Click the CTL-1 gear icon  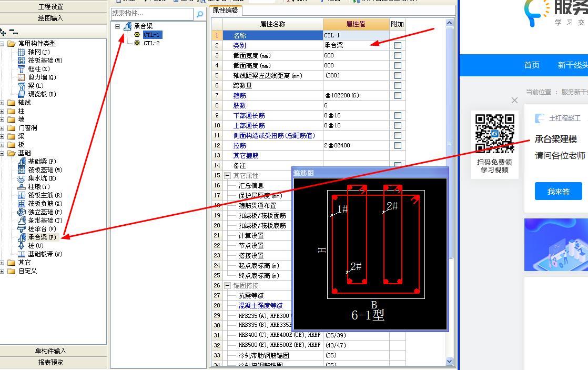[x=137, y=35]
